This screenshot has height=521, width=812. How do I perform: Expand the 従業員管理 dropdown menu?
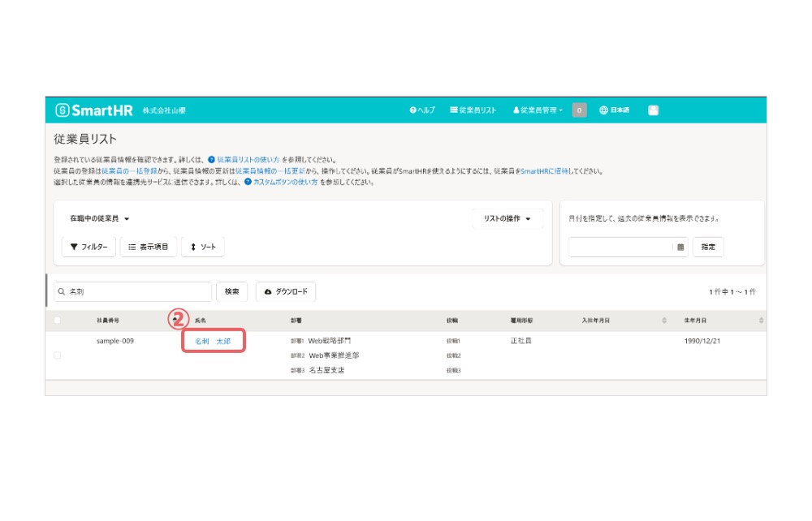click(538, 110)
